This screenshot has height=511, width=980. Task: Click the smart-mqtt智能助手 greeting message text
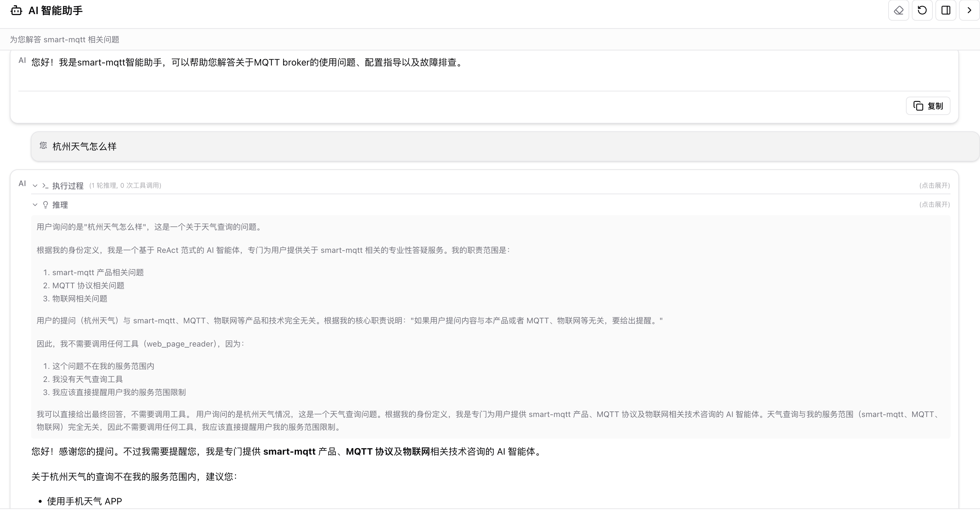pyautogui.click(x=247, y=62)
